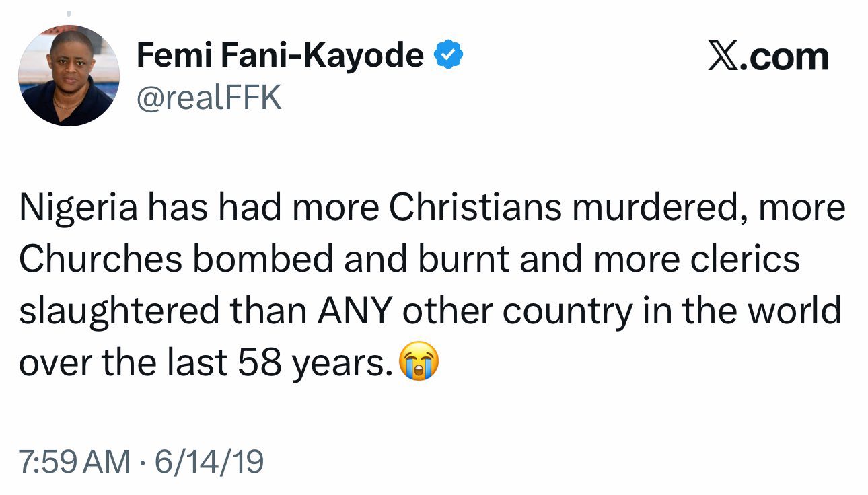Open the @realFFK handle link

[x=209, y=98]
